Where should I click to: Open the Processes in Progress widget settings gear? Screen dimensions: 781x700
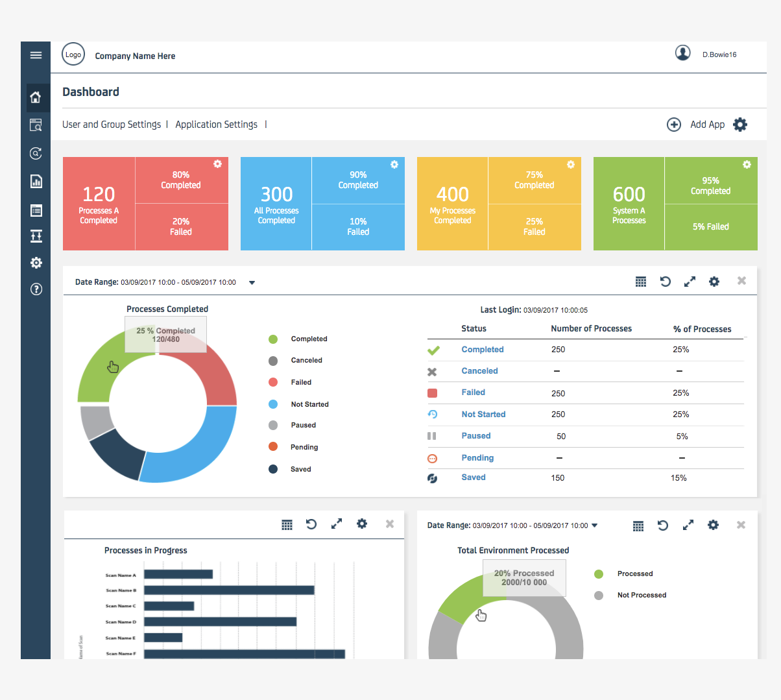pos(361,524)
